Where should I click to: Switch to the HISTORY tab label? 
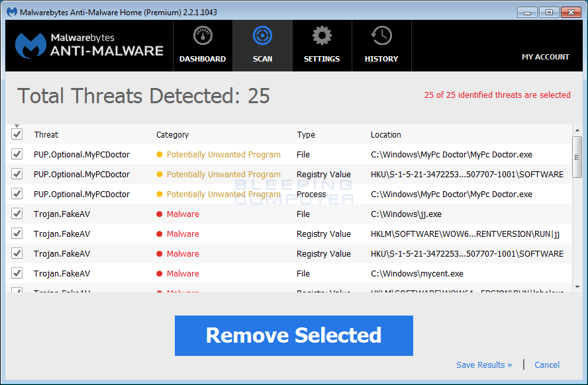click(x=381, y=59)
